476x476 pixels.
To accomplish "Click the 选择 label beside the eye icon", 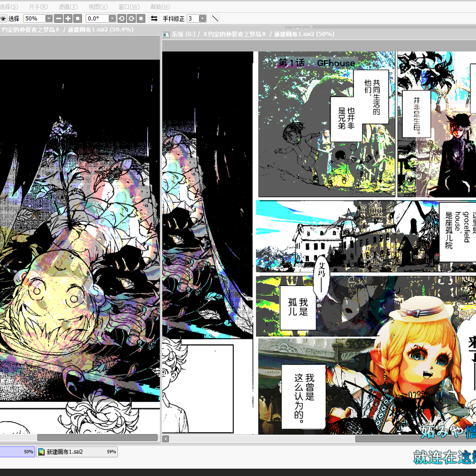I will [14, 19].
